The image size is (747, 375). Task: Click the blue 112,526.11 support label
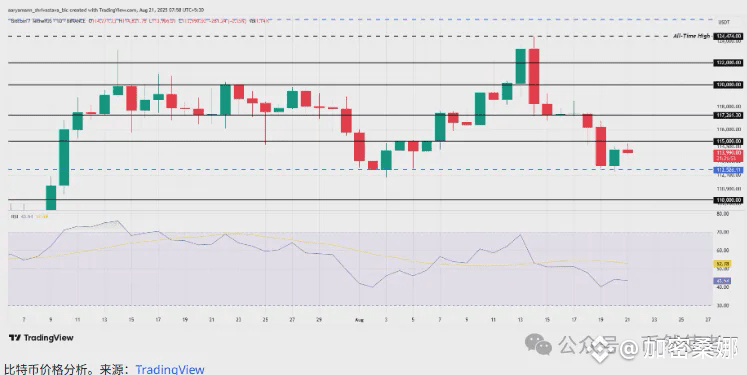point(728,170)
